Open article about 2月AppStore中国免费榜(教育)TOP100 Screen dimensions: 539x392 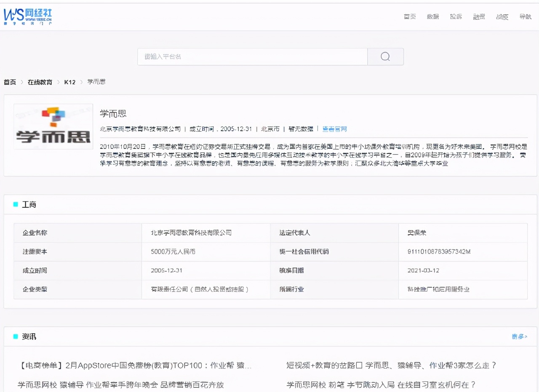[x=135, y=366]
